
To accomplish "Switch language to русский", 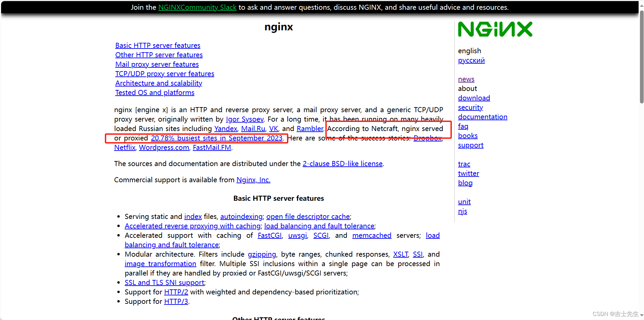I will click(471, 60).
